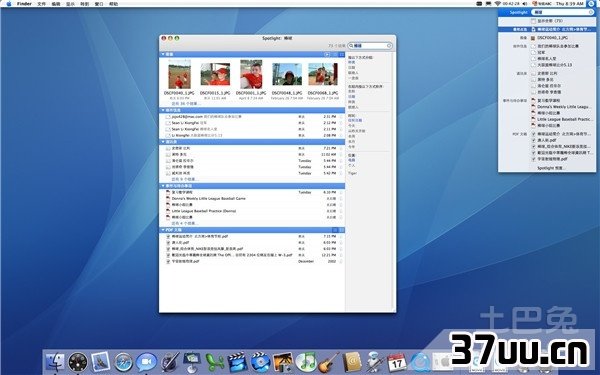Viewport: 600px width, 375px height.
Task: Clear the Spotlight window search field
Action: 389,46
